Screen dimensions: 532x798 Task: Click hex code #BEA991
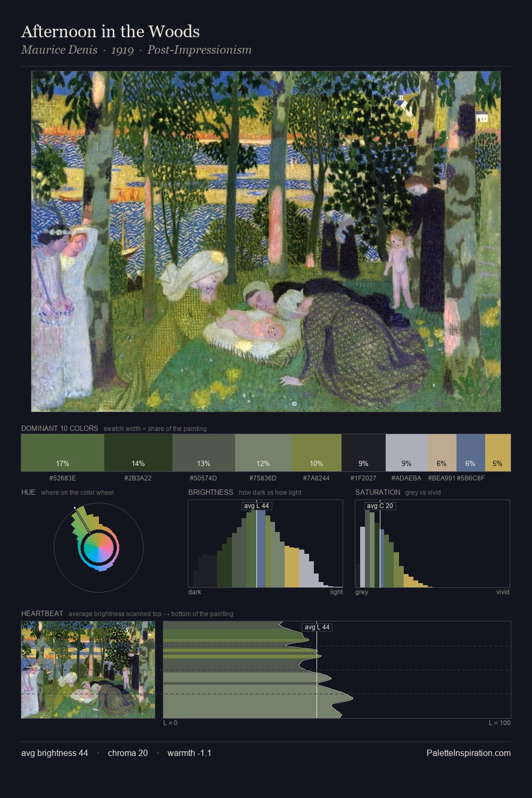tap(442, 478)
